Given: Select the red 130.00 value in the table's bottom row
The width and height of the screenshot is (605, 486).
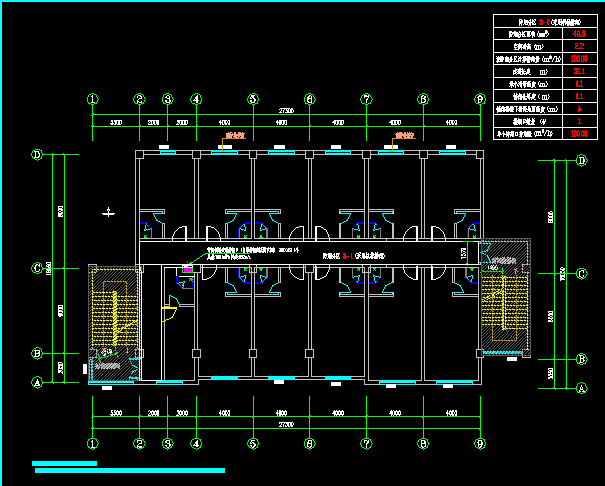Looking at the screenshot, I should 578,132.
